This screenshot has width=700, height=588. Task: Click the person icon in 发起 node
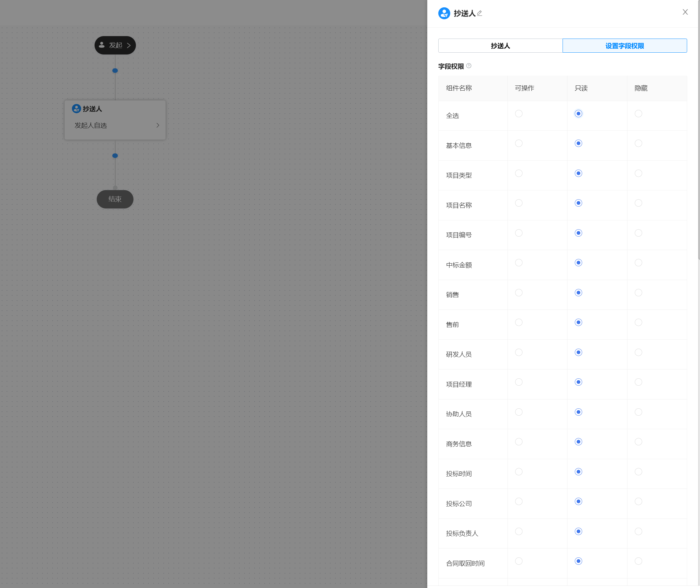pyautogui.click(x=102, y=45)
